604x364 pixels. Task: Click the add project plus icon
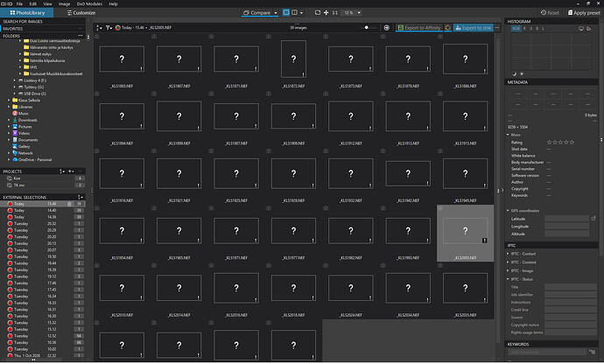tap(71, 171)
